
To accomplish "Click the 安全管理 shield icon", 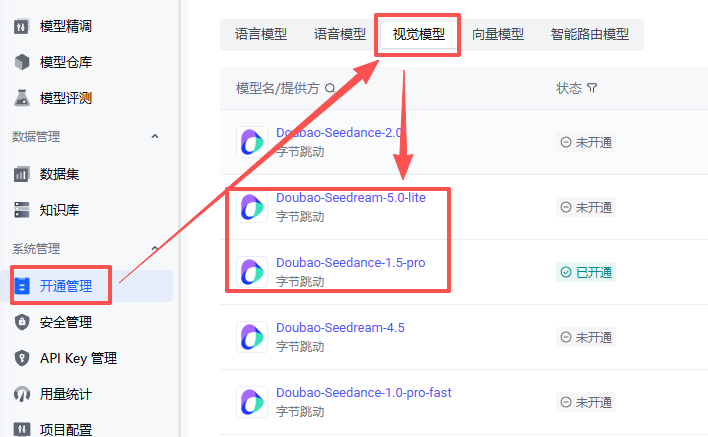I will coord(22,322).
